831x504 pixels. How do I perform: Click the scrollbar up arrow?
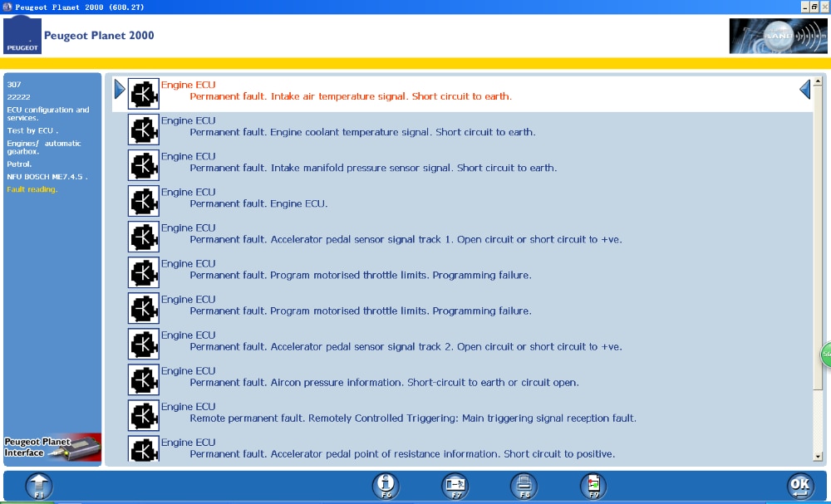click(817, 81)
